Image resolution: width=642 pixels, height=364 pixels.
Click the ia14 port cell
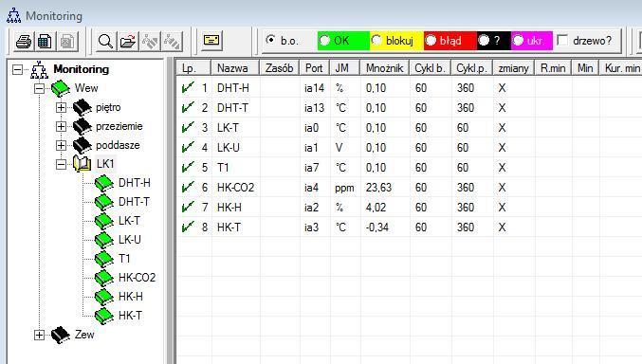tap(315, 88)
